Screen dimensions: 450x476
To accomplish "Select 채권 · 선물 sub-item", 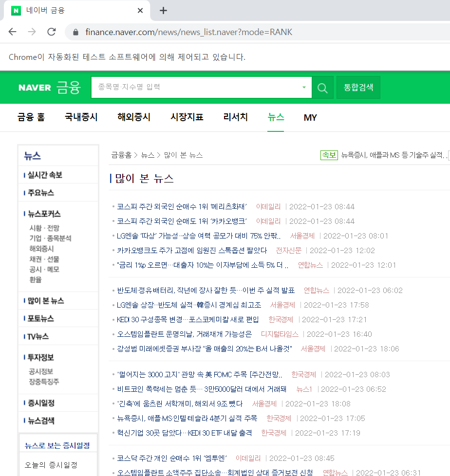I will (x=44, y=259).
